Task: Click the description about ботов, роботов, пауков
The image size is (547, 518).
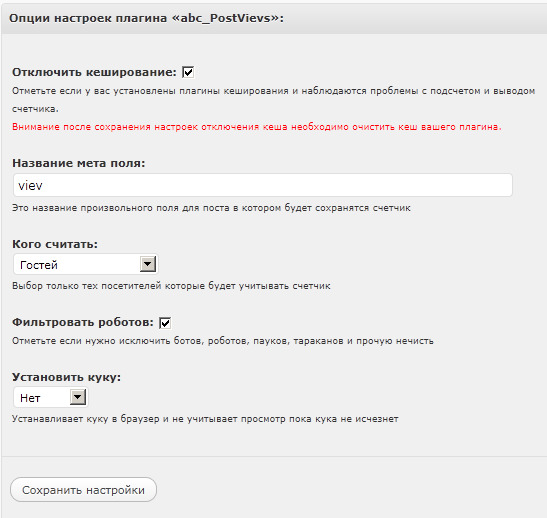Action: (x=223, y=341)
